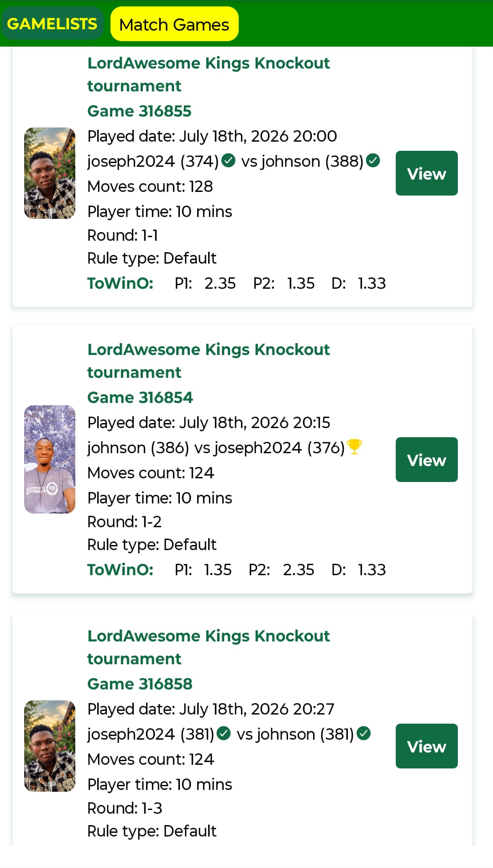Click verified badge next to joseph2024 (381)

(x=224, y=733)
